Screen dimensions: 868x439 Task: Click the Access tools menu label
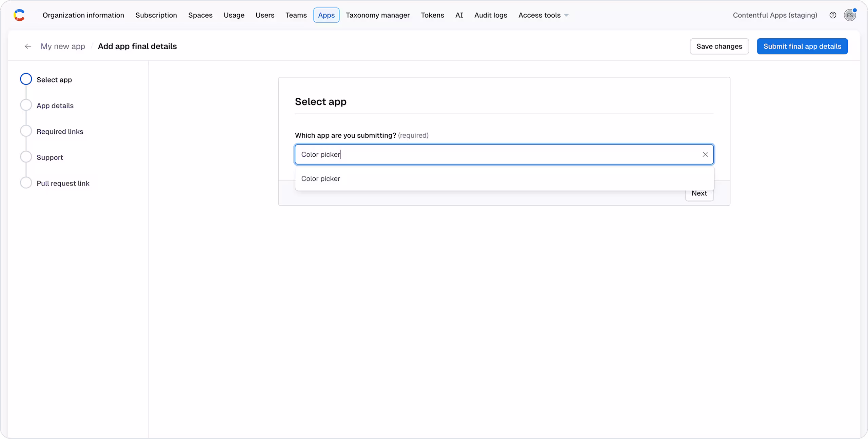pos(539,15)
